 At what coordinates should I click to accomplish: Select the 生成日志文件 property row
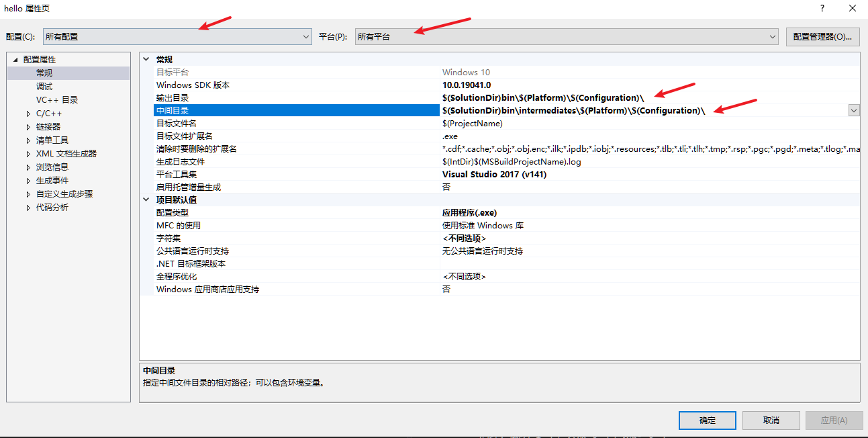pyautogui.click(x=507, y=161)
